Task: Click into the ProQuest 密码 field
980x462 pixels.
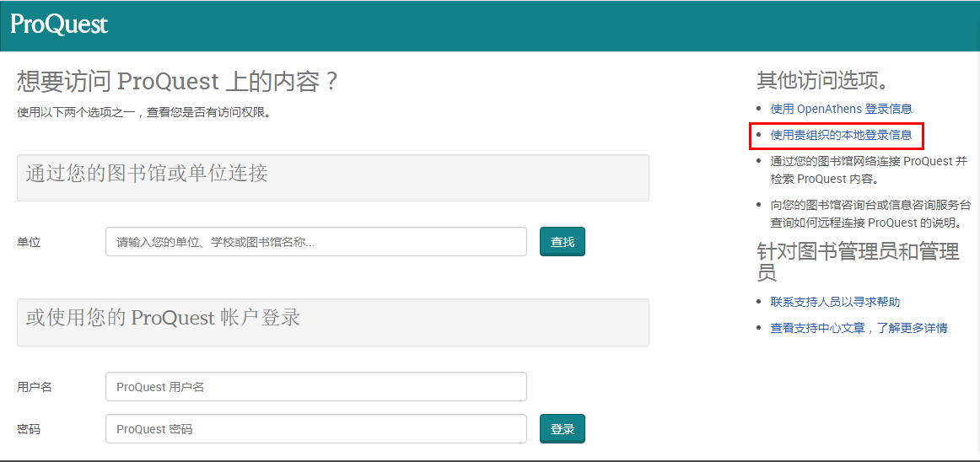Action: pyautogui.click(x=315, y=429)
